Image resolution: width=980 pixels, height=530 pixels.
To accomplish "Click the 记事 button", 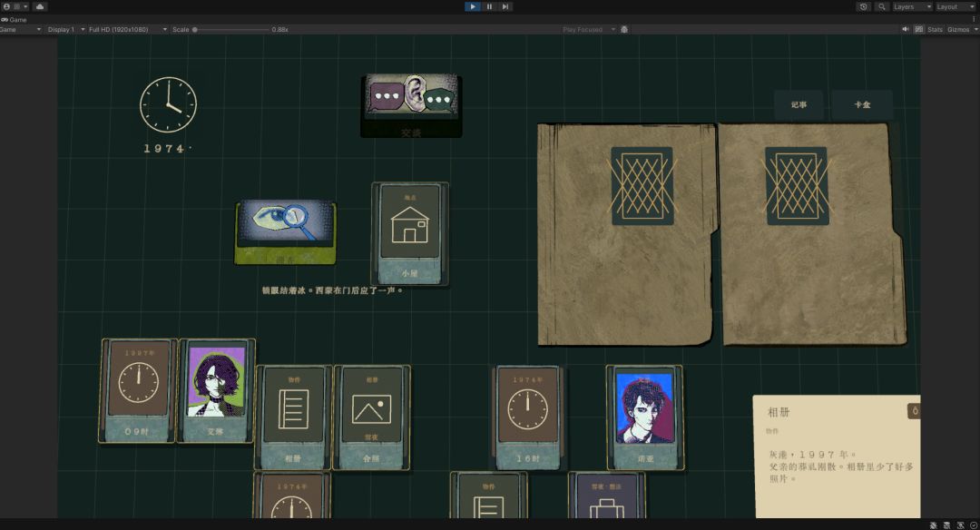I will tap(799, 104).
